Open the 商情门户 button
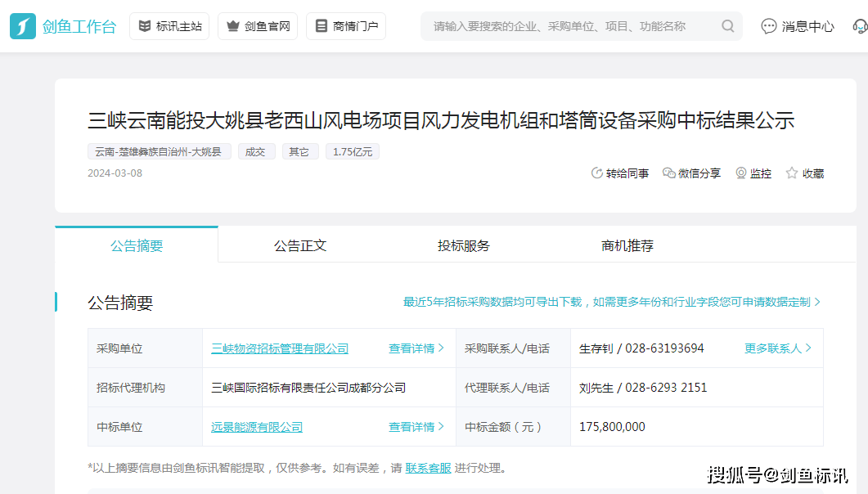The width and height of the screenshot is (868, 494). pos(346,26)
